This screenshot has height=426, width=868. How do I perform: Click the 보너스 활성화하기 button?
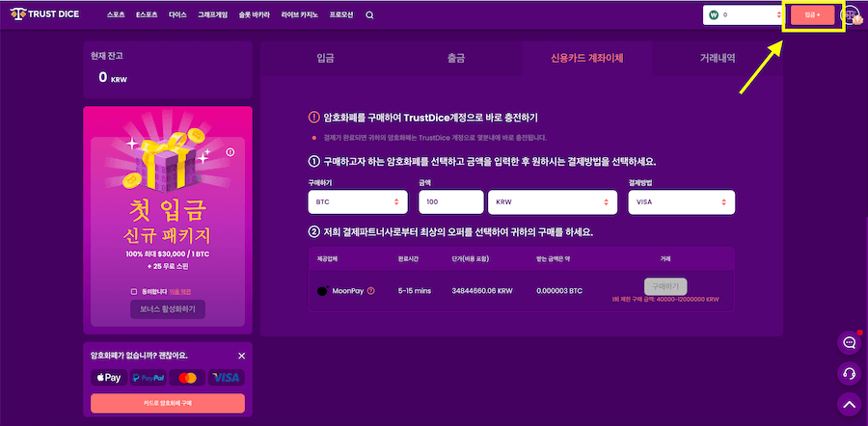168,309
